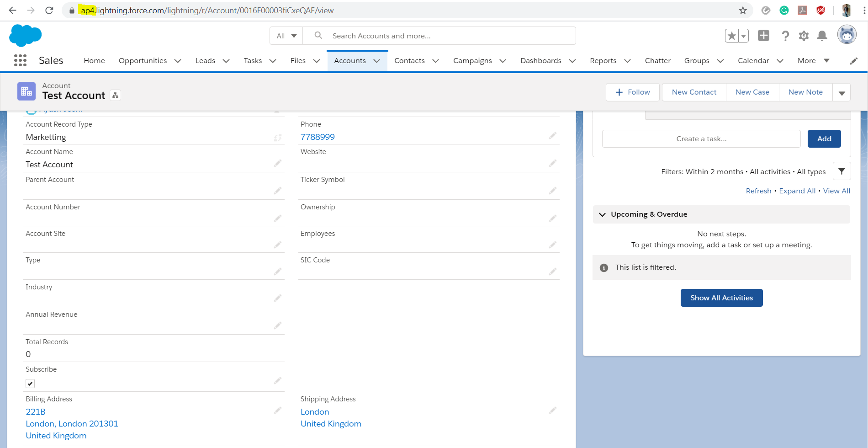This screenshot has height=448, width=868.
Task: Open the Calendar tab
Action: (753, 60)
